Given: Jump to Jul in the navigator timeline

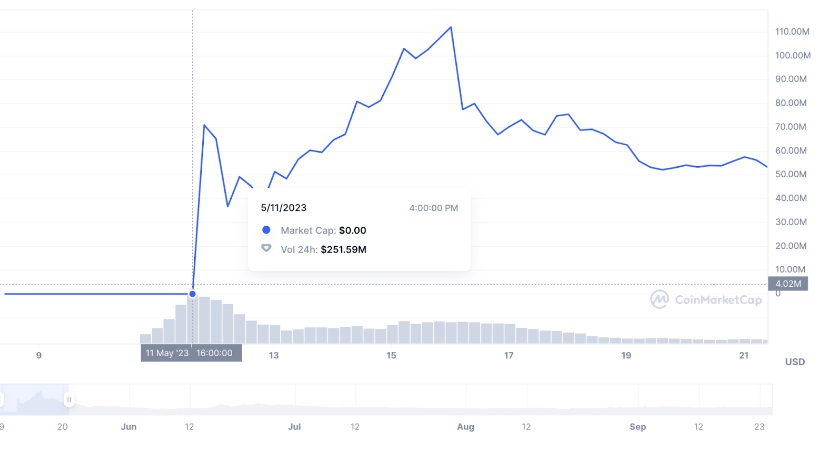Looking at the screenshot, I should 294,427.
